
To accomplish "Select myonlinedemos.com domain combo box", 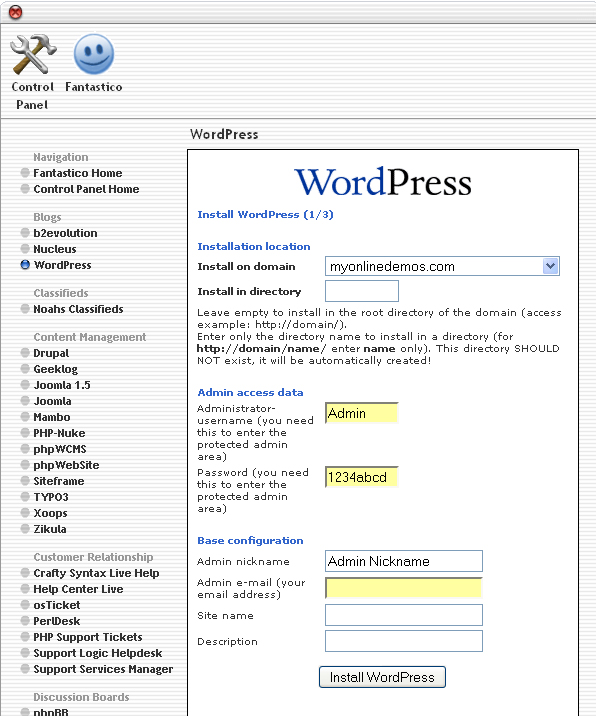I will [x=442, y=266].
